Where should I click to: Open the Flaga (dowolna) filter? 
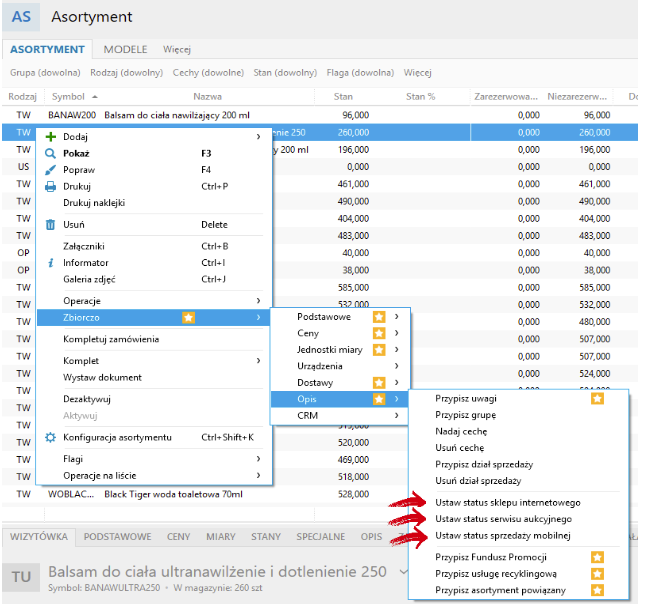[360, 73]
